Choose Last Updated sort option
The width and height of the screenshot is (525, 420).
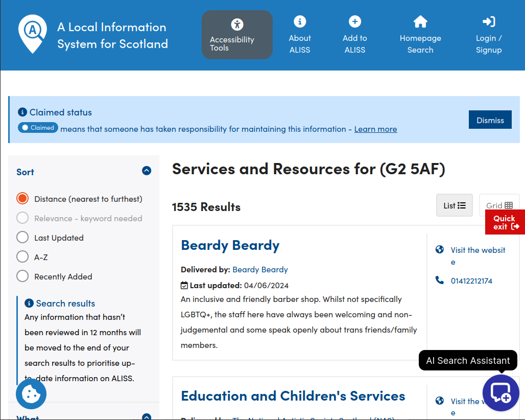22,237
